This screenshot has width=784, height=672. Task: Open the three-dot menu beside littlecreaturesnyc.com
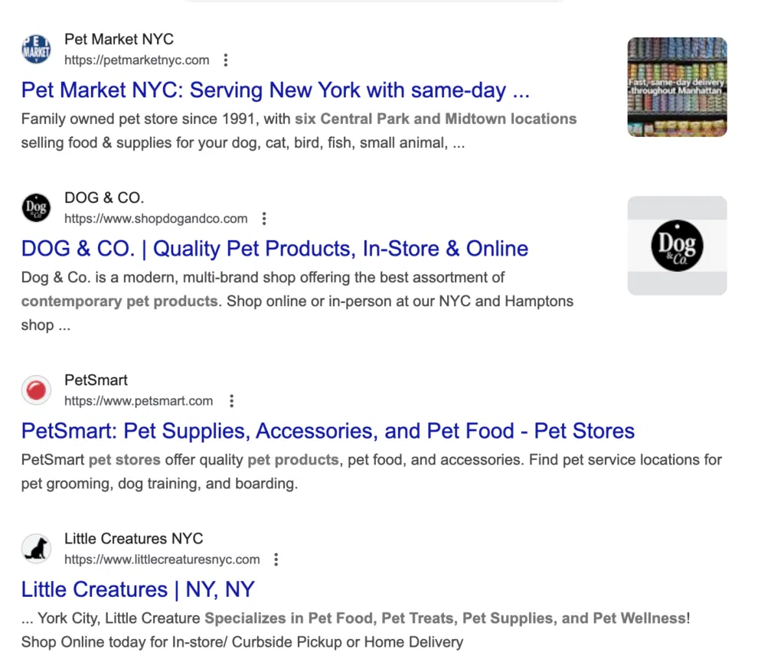276,559
